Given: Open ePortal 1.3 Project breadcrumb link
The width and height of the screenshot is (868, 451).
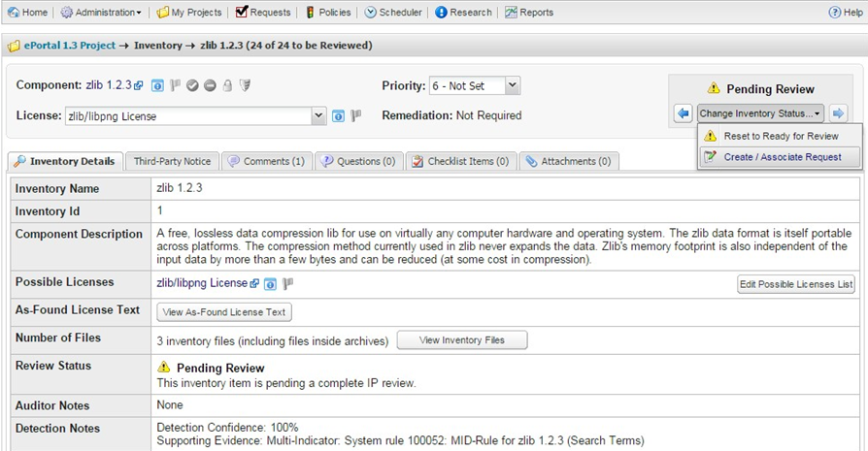Looking at the screenshot, I should [x=68, y=46].
